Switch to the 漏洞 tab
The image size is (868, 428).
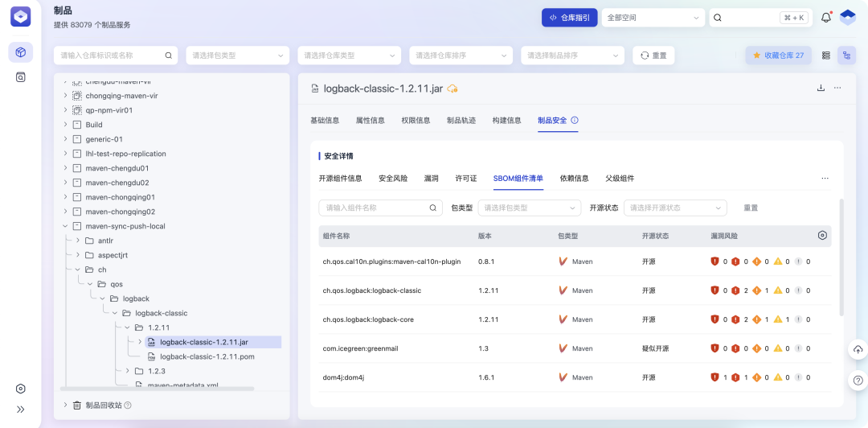coord(431,178)
